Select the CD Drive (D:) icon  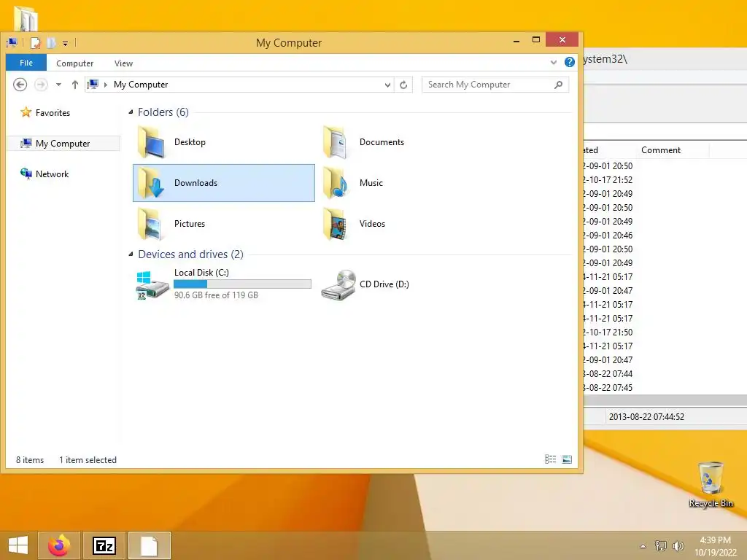[338, 284]
